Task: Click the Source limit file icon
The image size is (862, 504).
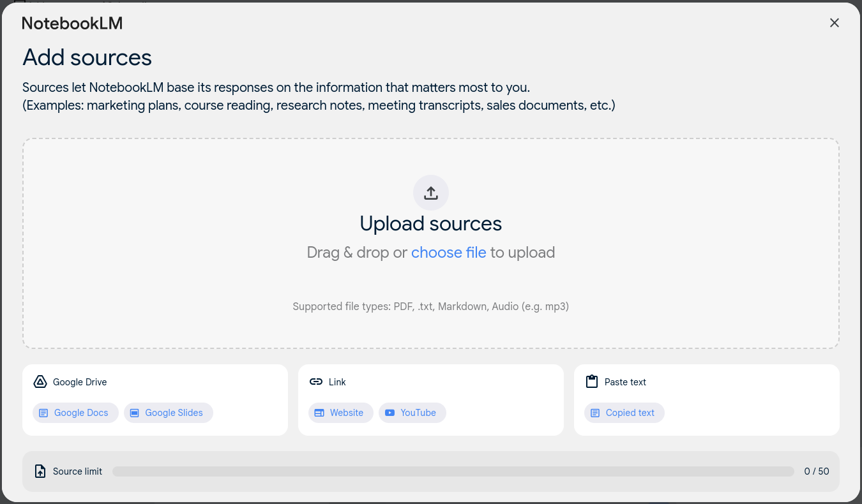Action: [40, 471]
